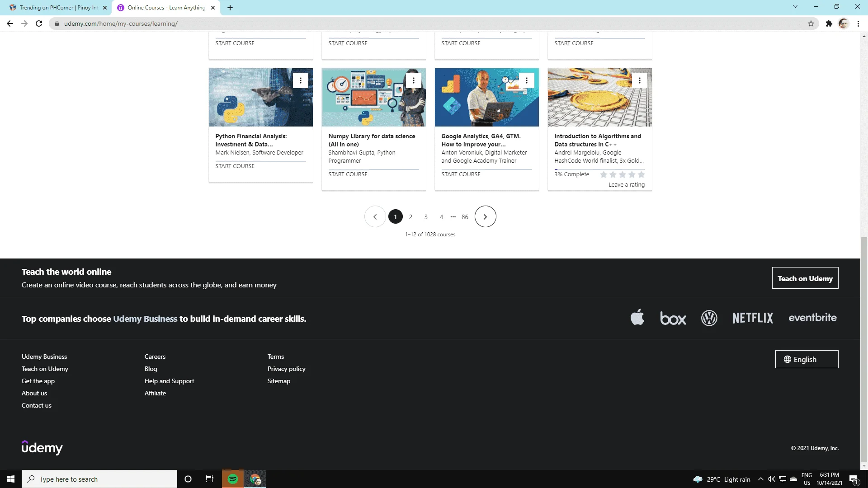Open Privacy policy link

(x=287, y=369)
